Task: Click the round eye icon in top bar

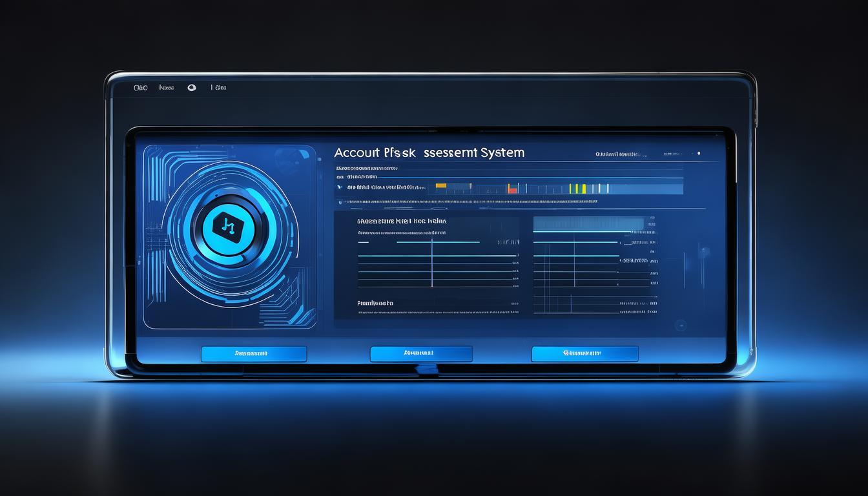Action: pos(192,88)
